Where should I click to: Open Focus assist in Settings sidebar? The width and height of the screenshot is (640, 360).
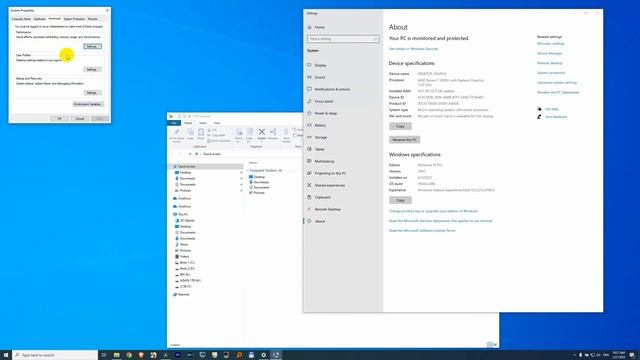click(x=324, y=101)
